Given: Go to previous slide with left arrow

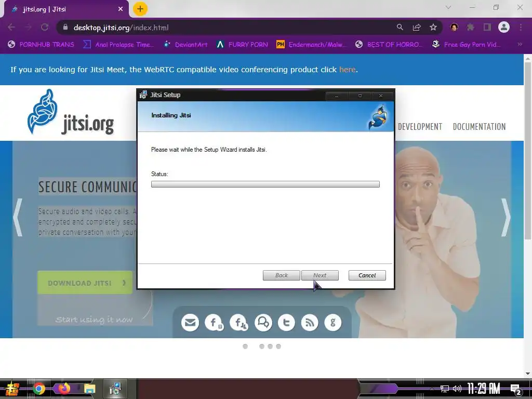Looking at the screenshot, I should pos(18,217).
